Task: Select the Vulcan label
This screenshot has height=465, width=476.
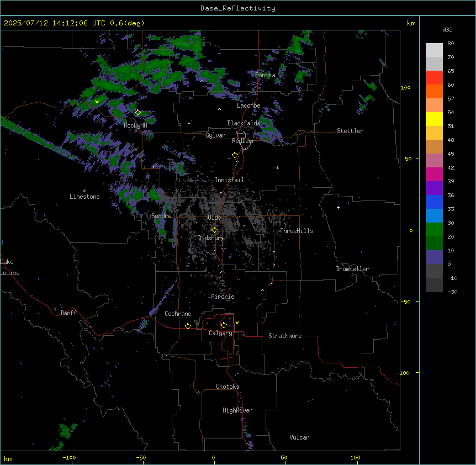Action: [x=299, y=437]
